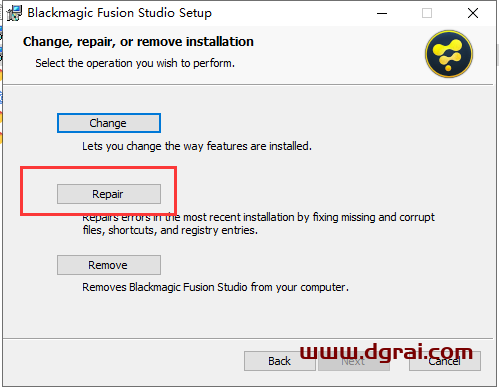Click 'Removes Blackmagic Fusion Studio from your computer' text
This screenshot has height=389, width=499.
click(215, 287)
